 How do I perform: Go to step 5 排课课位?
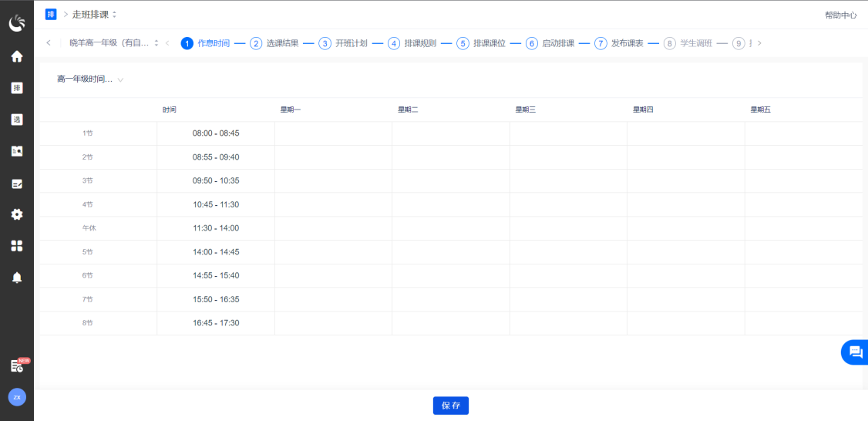[481, 43]
